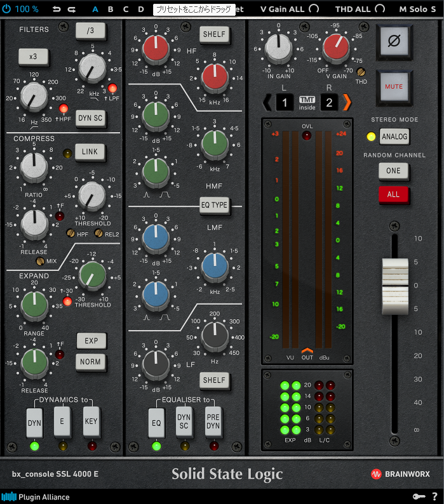
Task: Enable the DYN dynamics routing switch
Action: coord(34,423)
